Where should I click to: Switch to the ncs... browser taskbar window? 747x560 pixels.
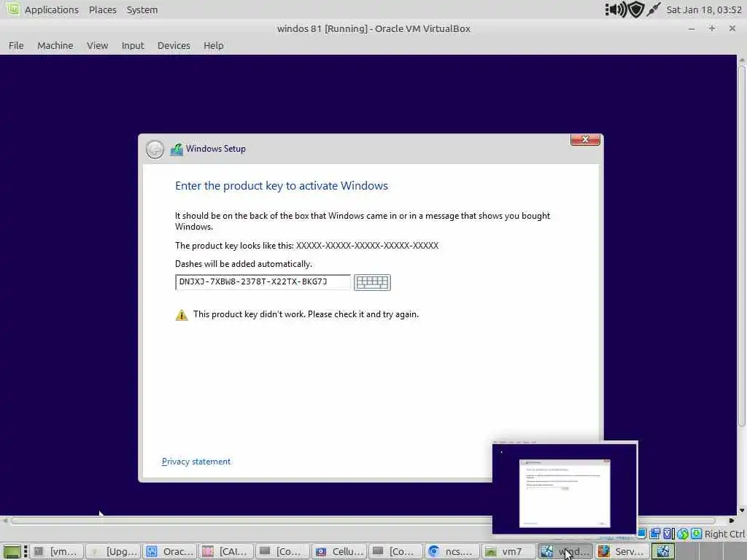pos(452,551)
